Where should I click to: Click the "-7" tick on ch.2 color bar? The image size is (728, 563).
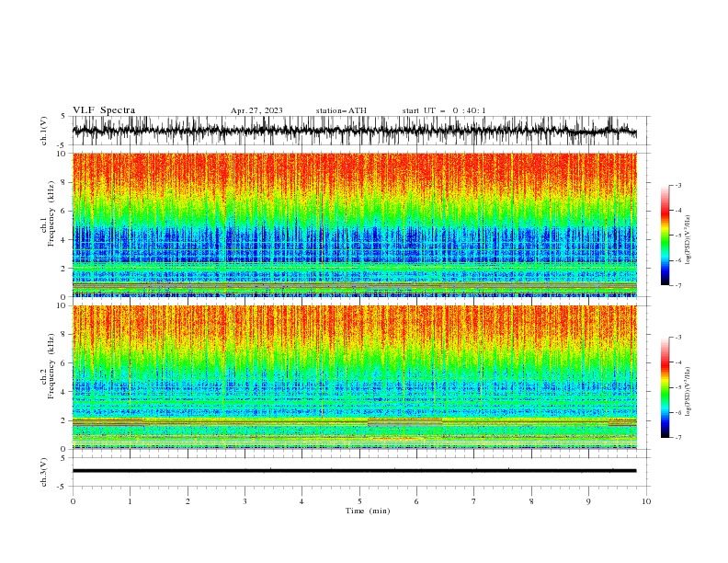pyautogui.click(x=677, y=438)
